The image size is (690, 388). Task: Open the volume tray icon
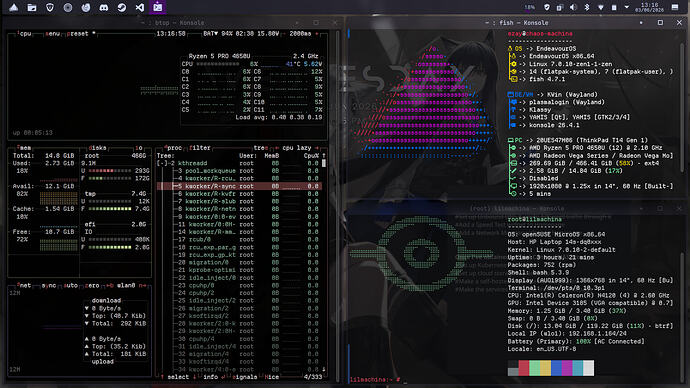[573, 7]
